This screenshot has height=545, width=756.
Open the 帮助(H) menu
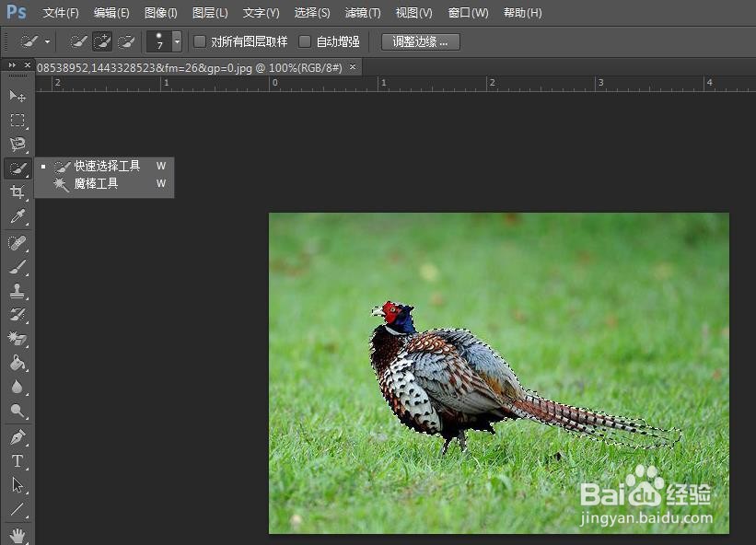(523, 13)
